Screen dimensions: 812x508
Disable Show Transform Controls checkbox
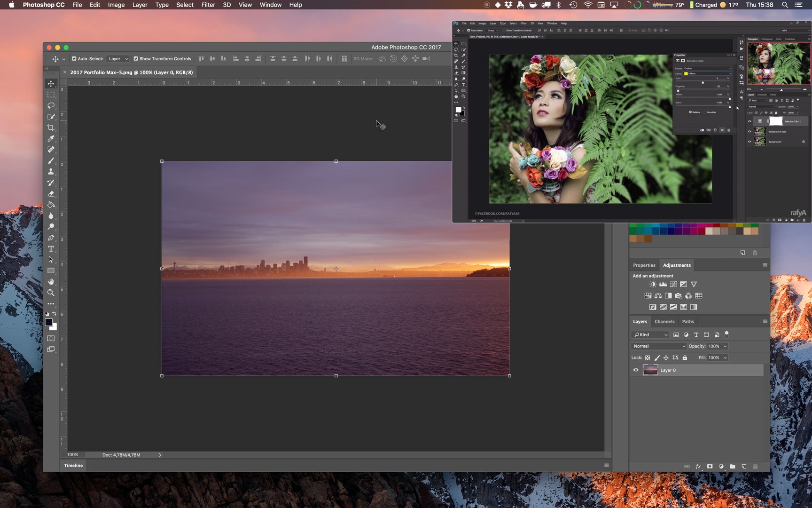coord(136,59)
